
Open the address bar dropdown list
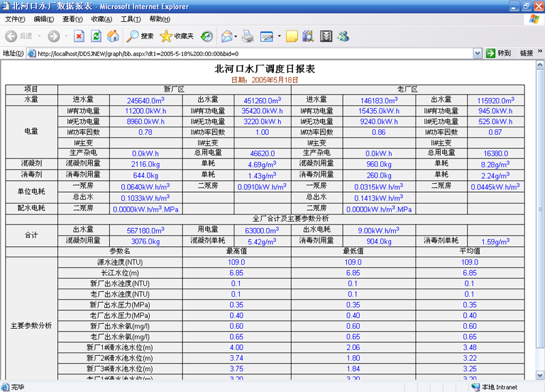pos(478,54)
